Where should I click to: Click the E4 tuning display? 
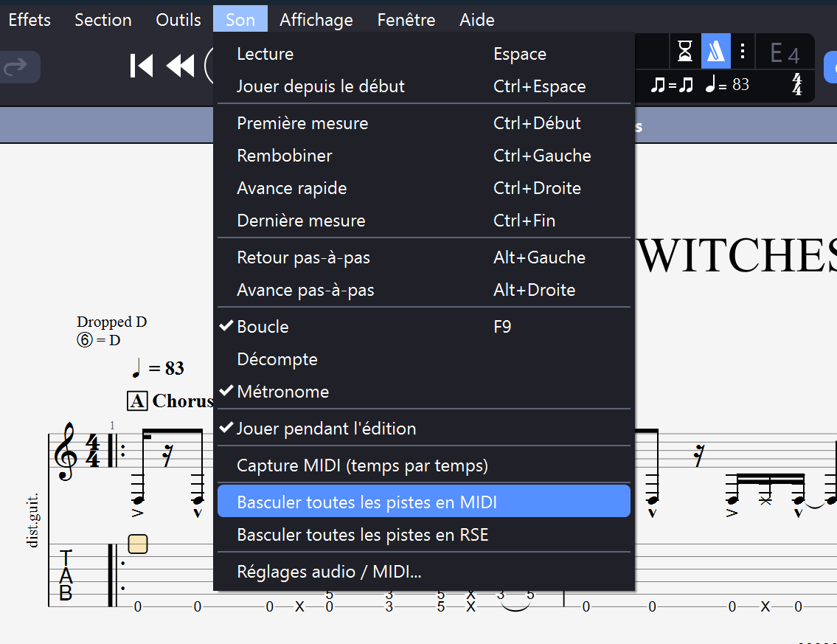(x=785, y=52)
